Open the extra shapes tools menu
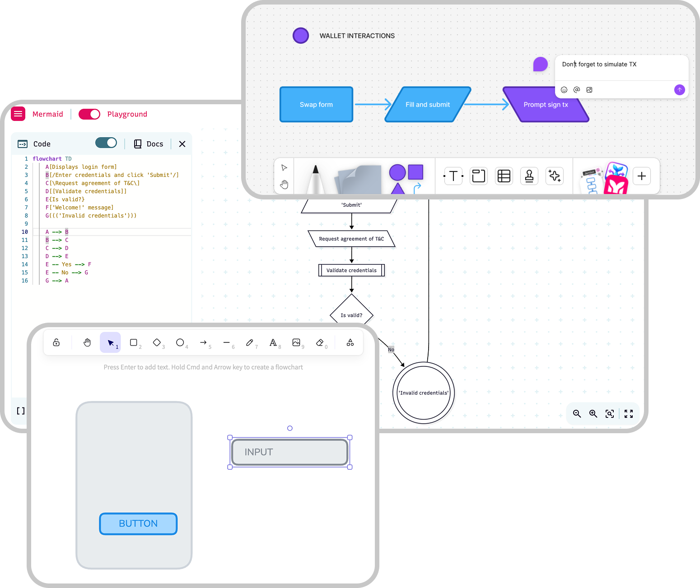The height and width of the screenshot is (588, 700). coord(350,343)
